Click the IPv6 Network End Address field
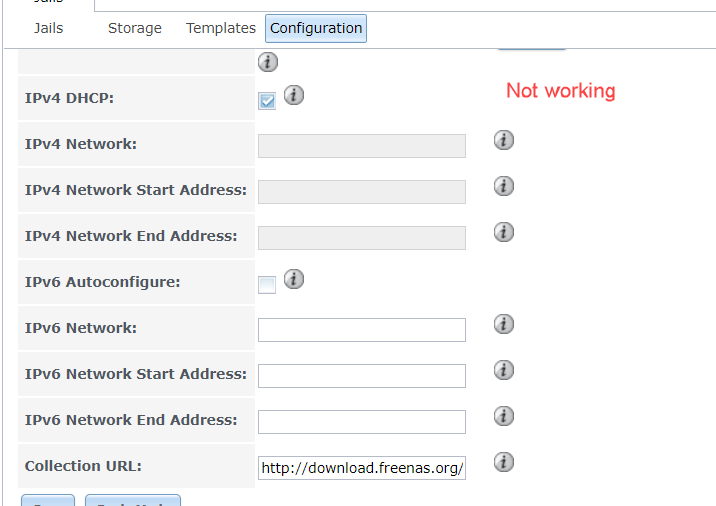716x506 pixels. [x=362, y=422]
